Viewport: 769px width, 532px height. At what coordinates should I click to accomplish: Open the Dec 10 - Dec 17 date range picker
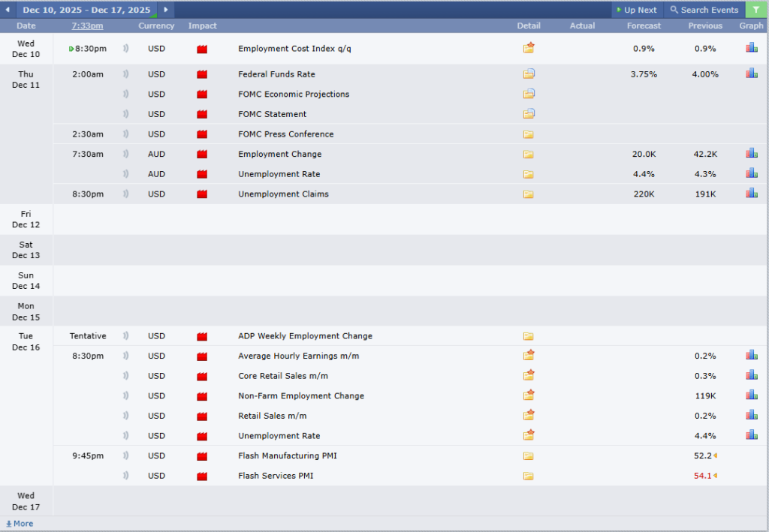point(86,10)
